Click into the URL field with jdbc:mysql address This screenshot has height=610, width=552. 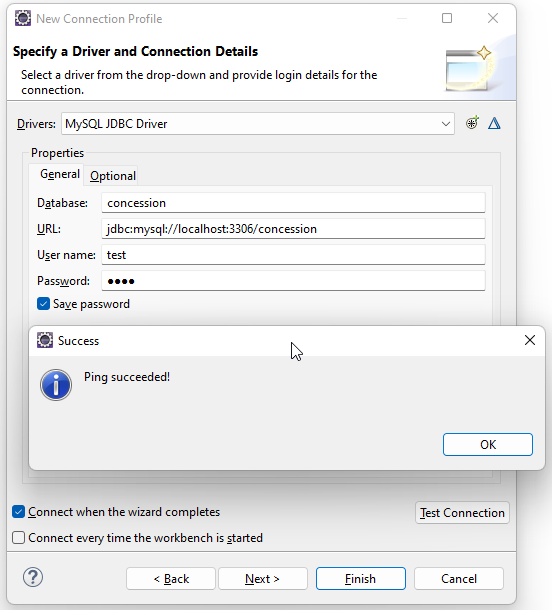293,229
